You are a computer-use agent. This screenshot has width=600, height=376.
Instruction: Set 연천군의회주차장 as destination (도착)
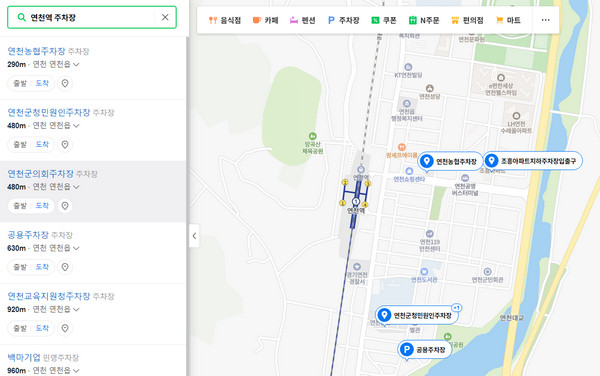42,205
